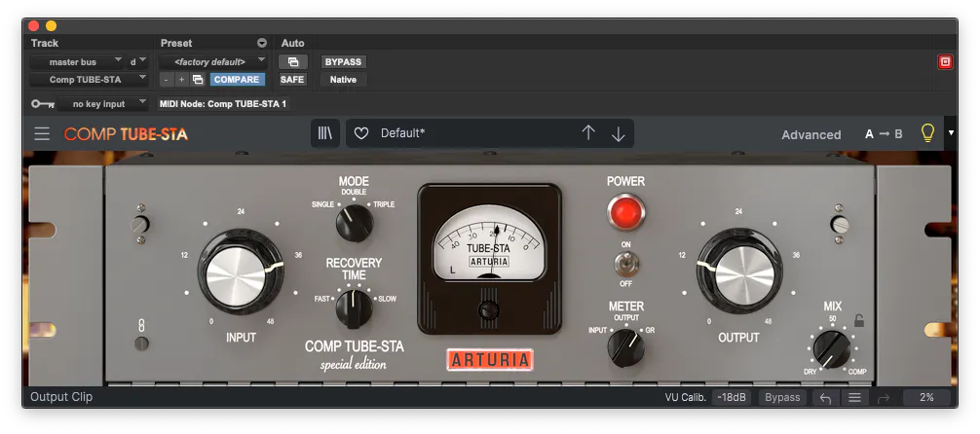Open the automation enable window icon
The image size is (980, 434).
coord(292,62)
